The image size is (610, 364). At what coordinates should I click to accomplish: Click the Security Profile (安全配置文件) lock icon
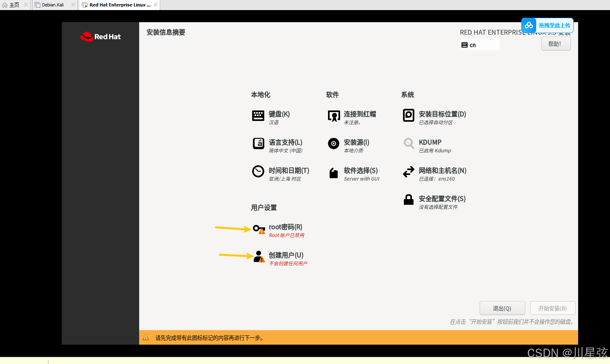(x=409, y=200)
